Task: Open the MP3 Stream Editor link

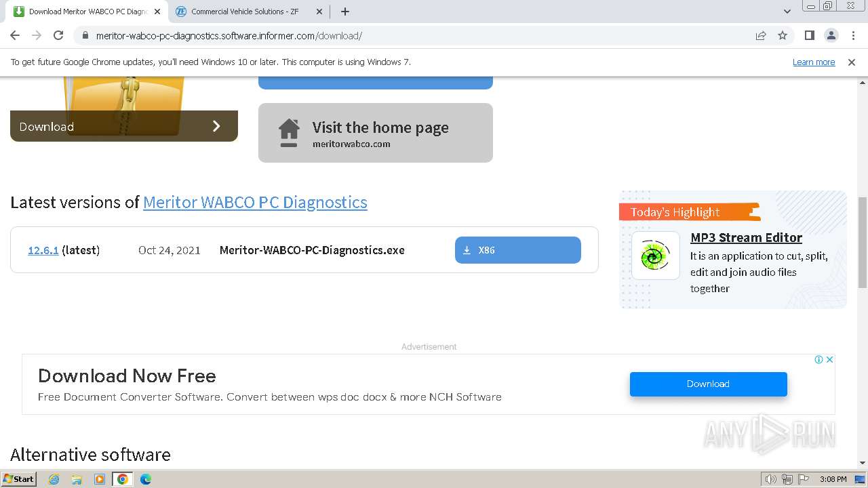Action: pos(746,237)
